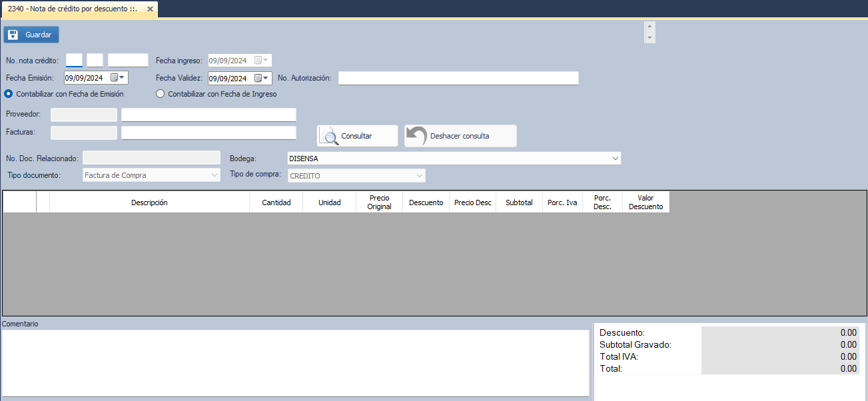This screenshot has height=401, width=868.
Task: Click the Deshacer consulta undo arrow icon
Action: coord(416,136)
